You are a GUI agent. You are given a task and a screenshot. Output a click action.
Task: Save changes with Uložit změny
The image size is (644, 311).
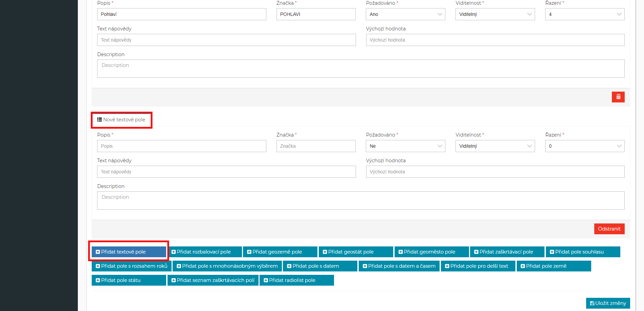click(608, 303)
